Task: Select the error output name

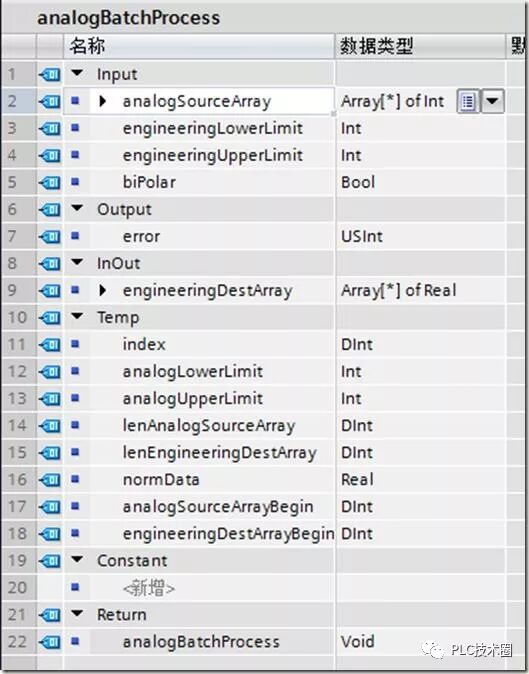Action: point(141,236)
